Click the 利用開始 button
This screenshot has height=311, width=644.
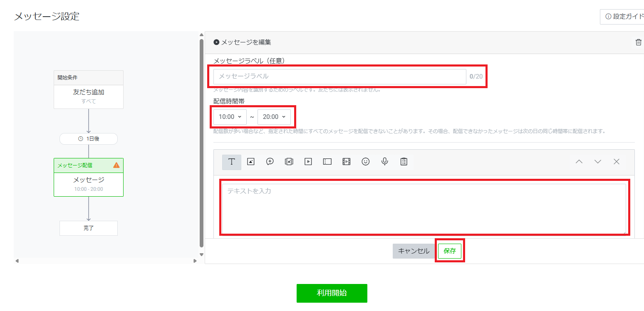click(x=332, y=293)
